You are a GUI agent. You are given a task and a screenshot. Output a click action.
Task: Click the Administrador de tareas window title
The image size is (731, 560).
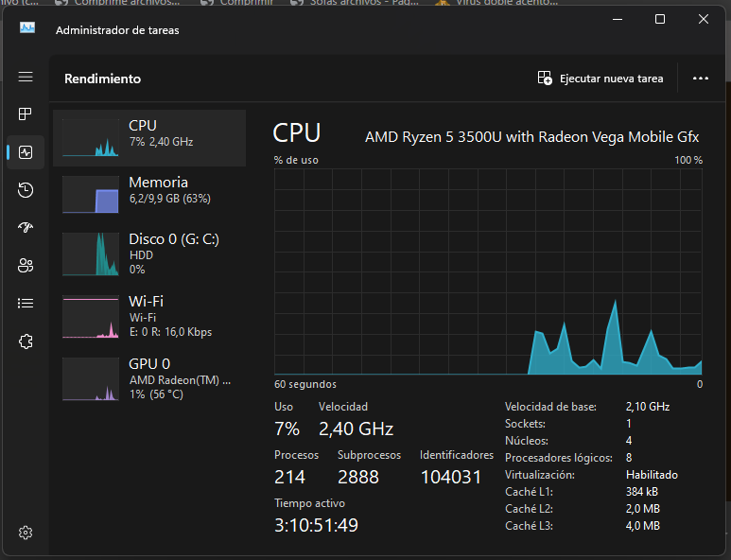tap(117, 30)
